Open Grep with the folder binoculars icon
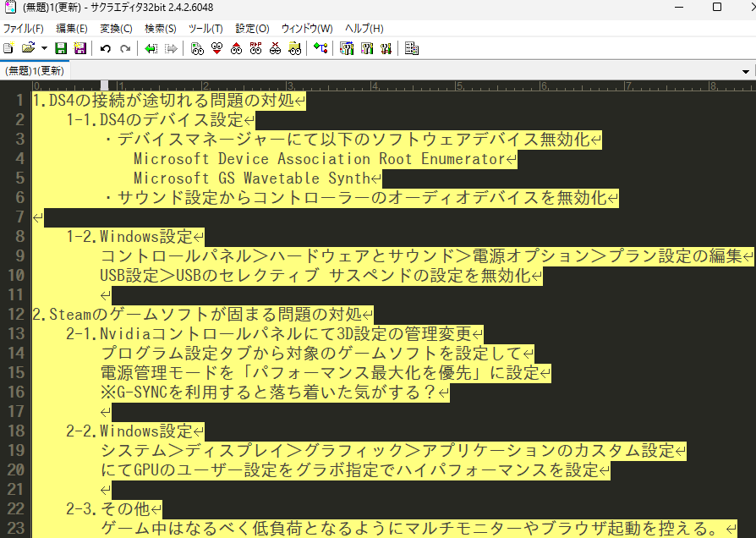 294,48
